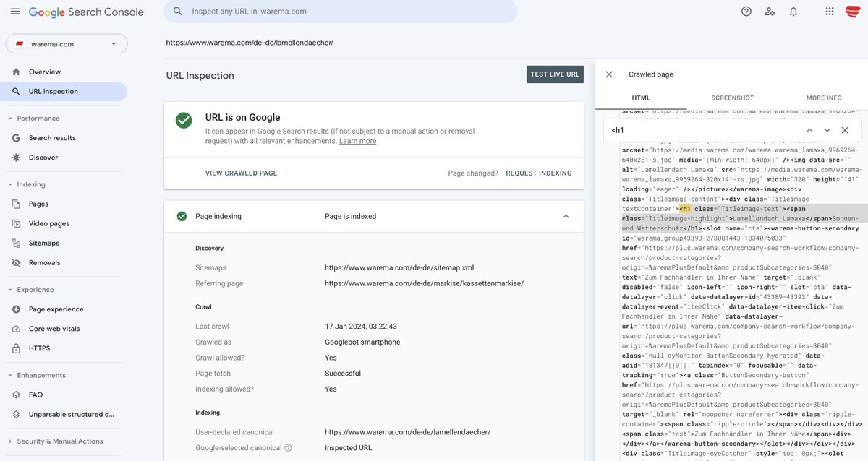
Task: Open the Google apps grid
Action: click(x=830, y=12)
